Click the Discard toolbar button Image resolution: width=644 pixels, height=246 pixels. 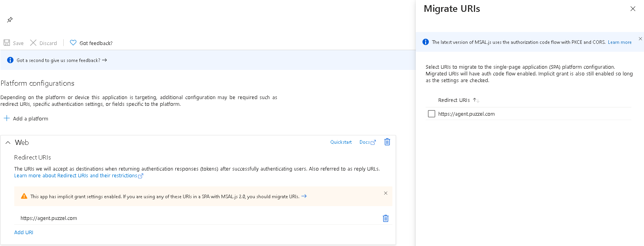tap(44, 43)
